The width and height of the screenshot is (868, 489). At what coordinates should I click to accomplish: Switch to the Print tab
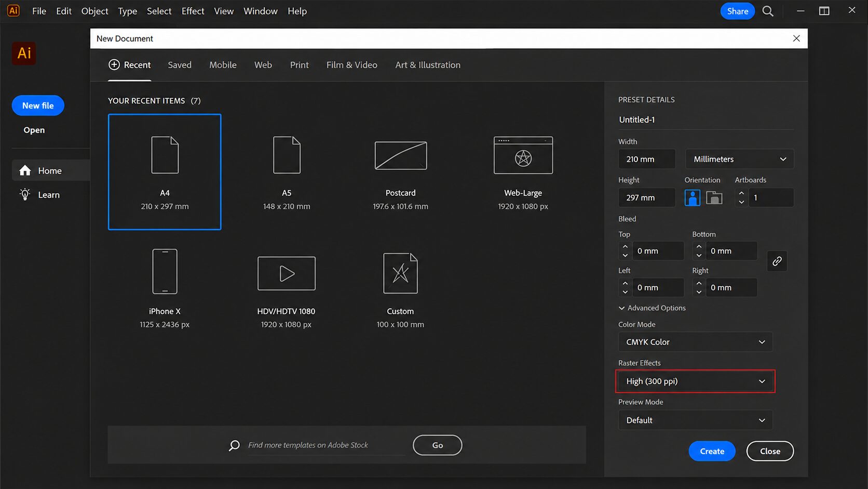tap(300, 65)
